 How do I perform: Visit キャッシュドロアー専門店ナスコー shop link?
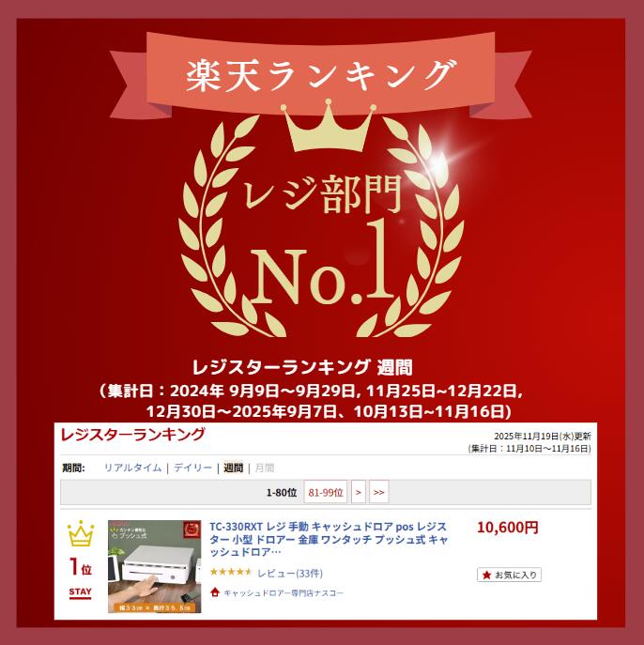tap(284, 592)
